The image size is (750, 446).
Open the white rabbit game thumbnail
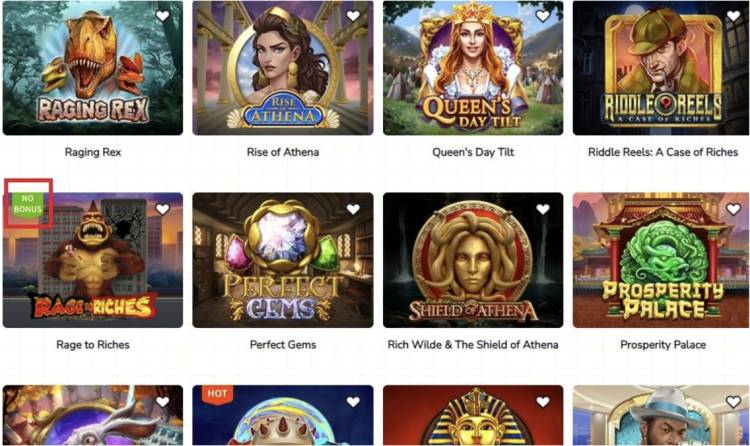93,415
